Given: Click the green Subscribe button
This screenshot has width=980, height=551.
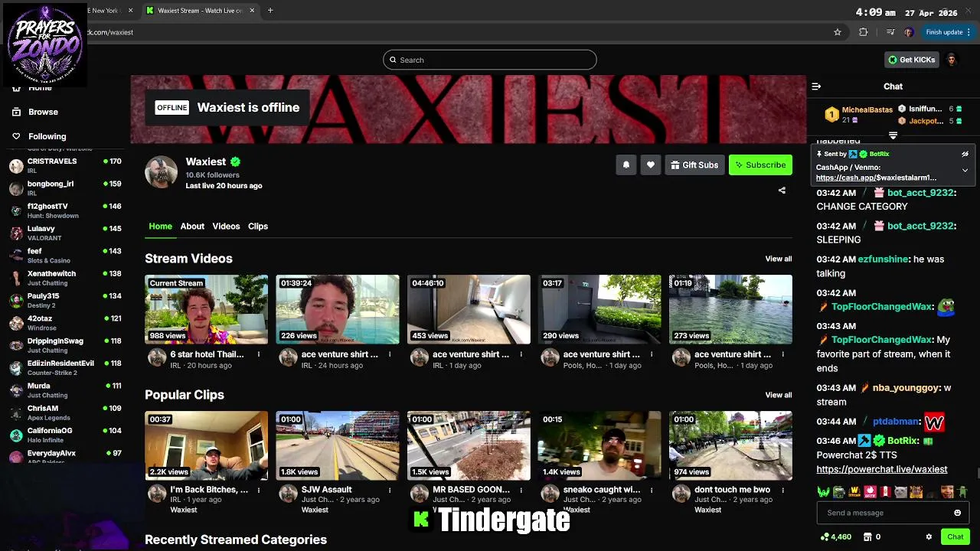Looking at the screenshot, I should point(760,165).
